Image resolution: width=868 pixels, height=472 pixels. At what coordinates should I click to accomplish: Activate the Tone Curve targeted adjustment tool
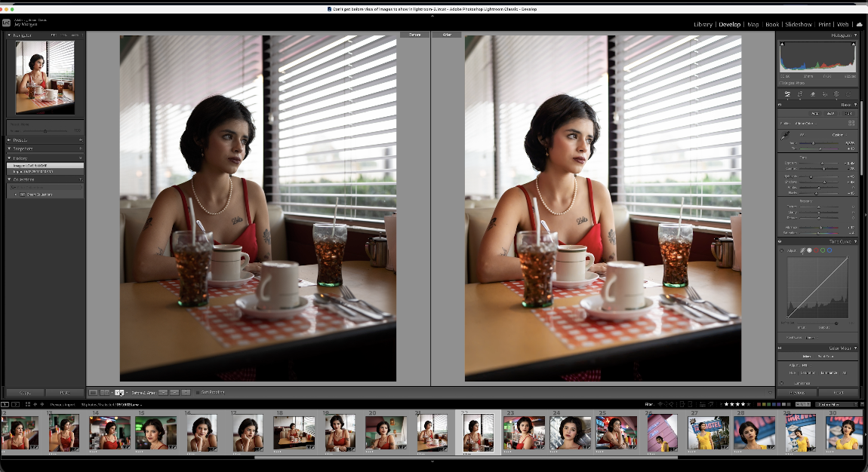802,250
